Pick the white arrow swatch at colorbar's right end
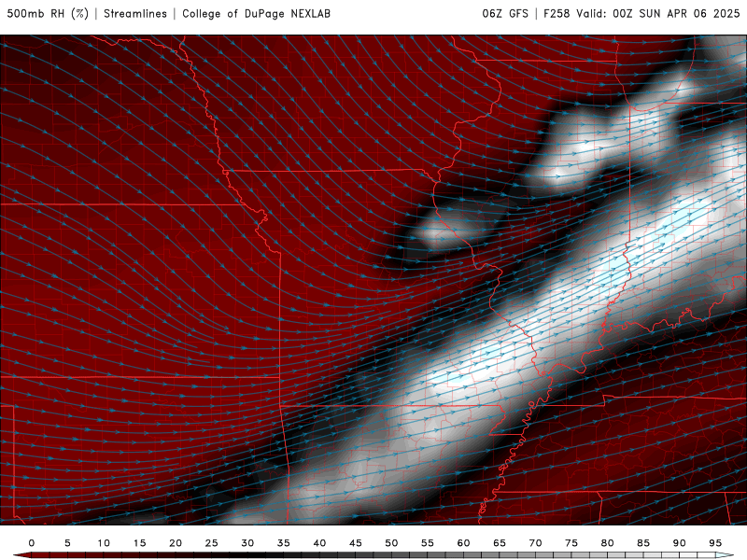 click(725, 555)
